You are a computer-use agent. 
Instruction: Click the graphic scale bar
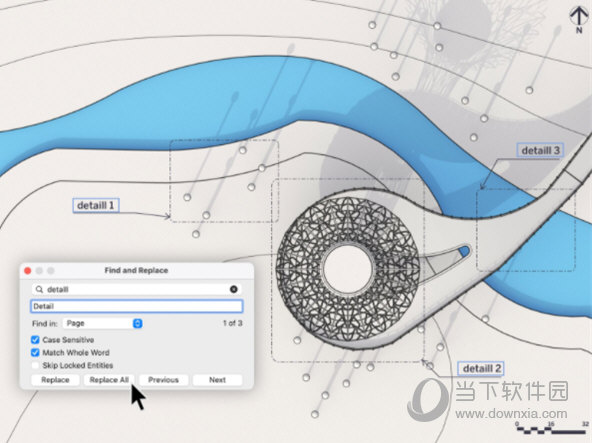[x=552, y=427]
